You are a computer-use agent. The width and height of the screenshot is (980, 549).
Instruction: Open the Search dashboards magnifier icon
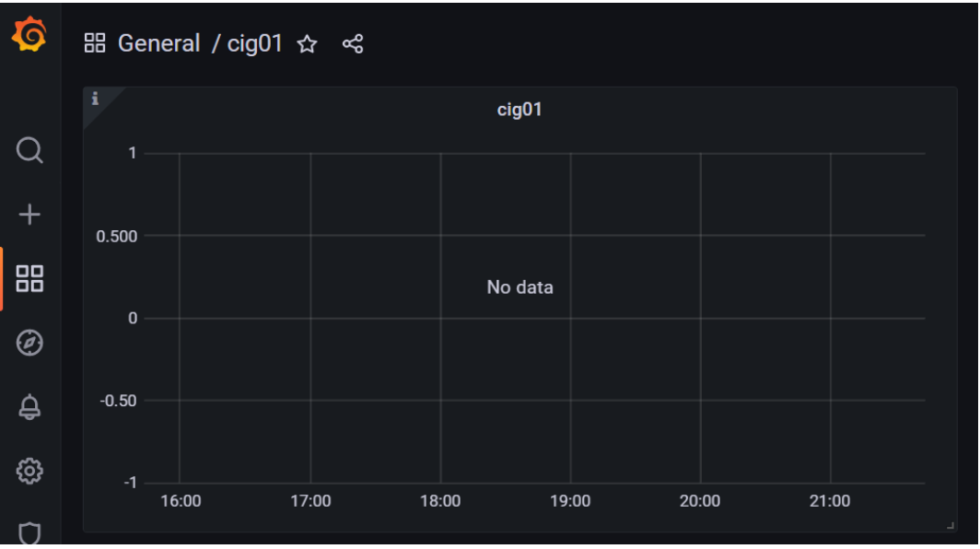point(29,150)
